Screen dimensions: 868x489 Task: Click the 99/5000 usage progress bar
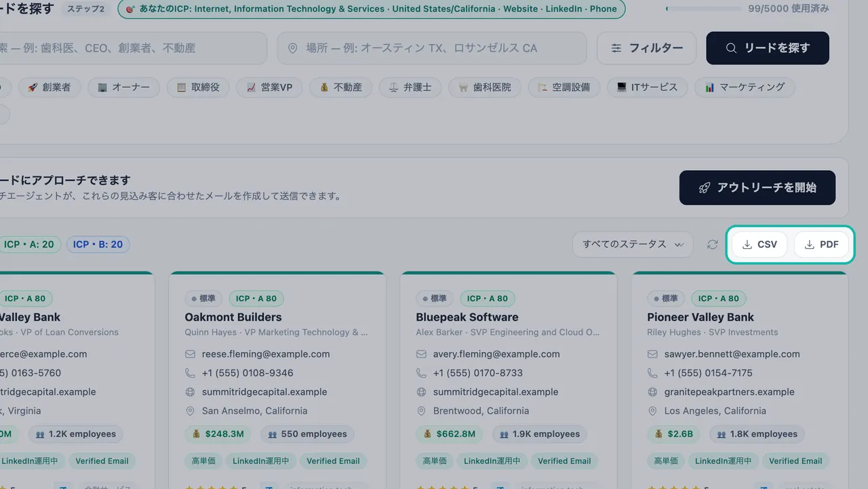point(704,9)
